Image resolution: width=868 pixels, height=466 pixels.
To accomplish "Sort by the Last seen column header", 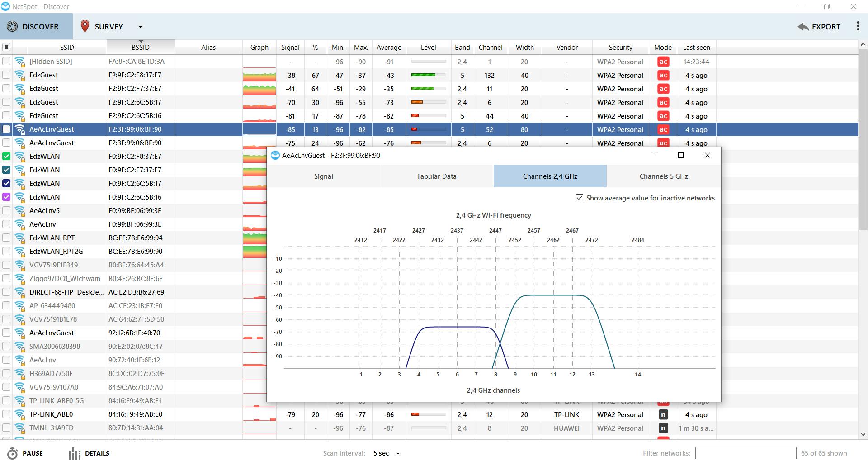I will (x=696, y=47).
